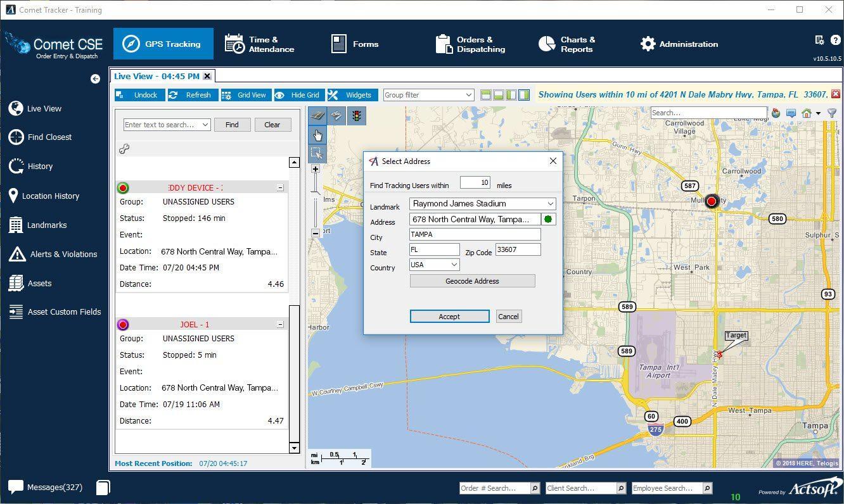Toggle the traffic light layer icon
This screenshot has width=844, height=504.
(x=357, y=116)
